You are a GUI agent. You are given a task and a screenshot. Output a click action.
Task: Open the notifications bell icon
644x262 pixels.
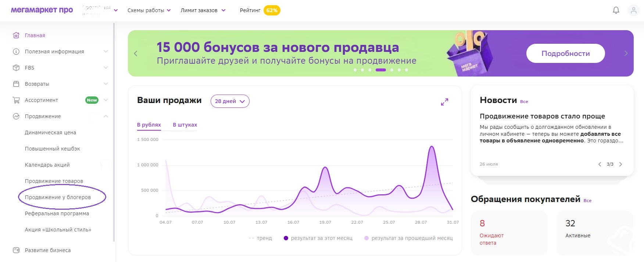[x=616, y=10]
